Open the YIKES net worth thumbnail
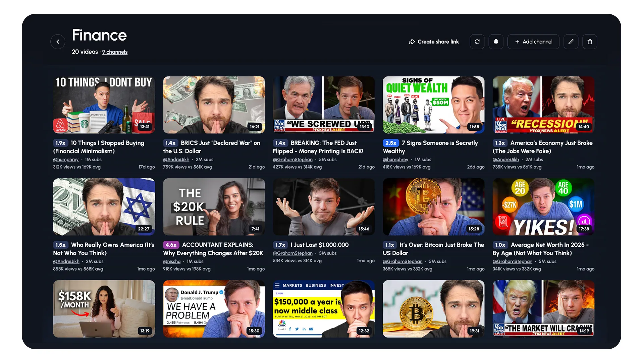 pyautogui.click(x=543, y=206)
